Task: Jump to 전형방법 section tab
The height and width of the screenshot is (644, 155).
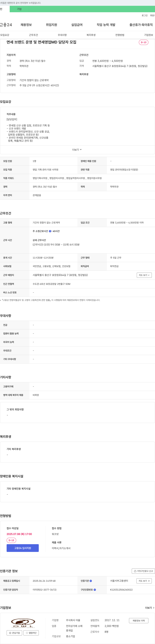Action: 120,35
